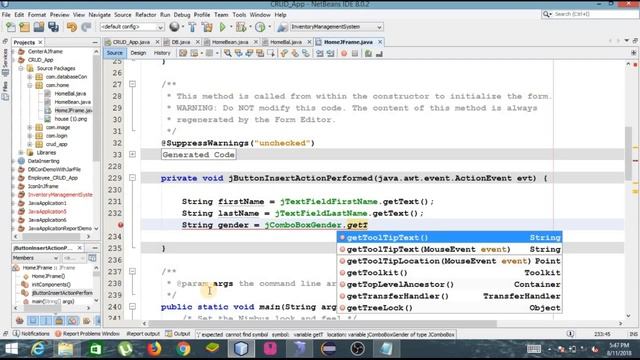Switch to the DB.java tab

(181, 42)
